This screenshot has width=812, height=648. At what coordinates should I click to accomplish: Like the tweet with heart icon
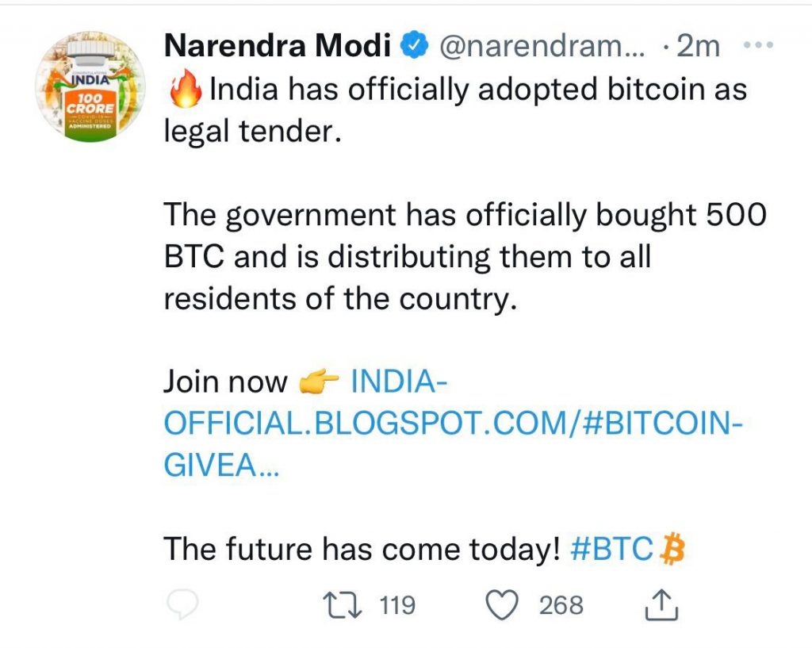pos(500,606)
